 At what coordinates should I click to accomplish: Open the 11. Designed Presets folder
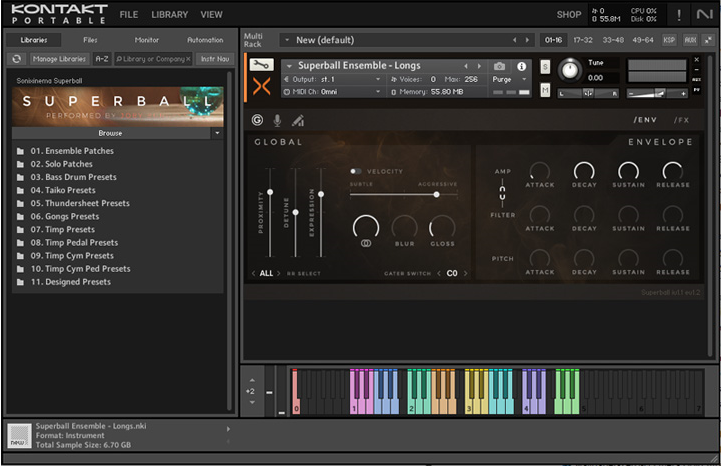(70, 282)
